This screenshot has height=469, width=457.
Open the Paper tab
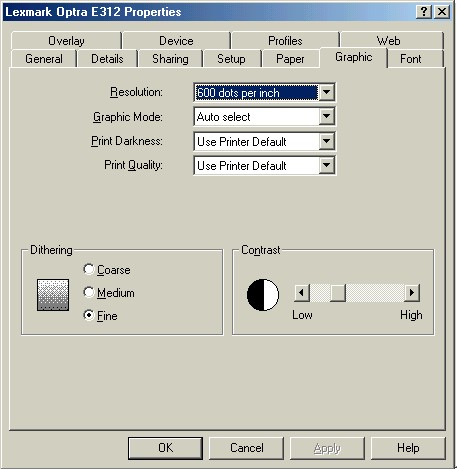point(290,59)
